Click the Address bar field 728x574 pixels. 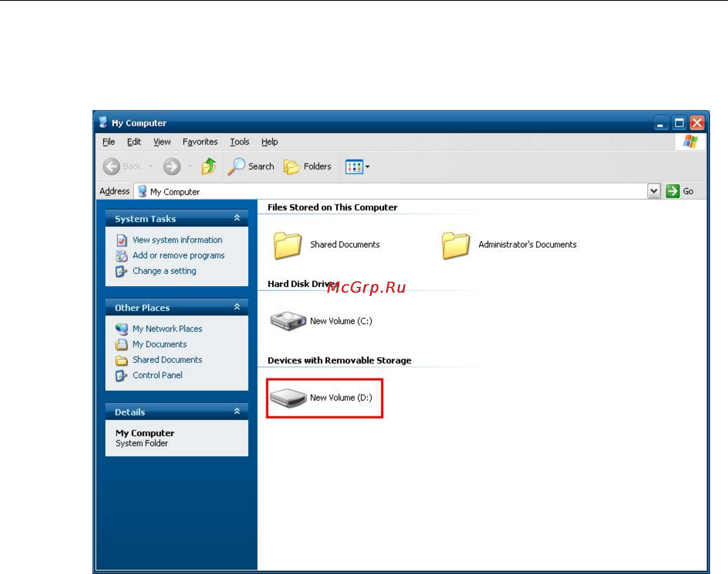tap(391, 191)
